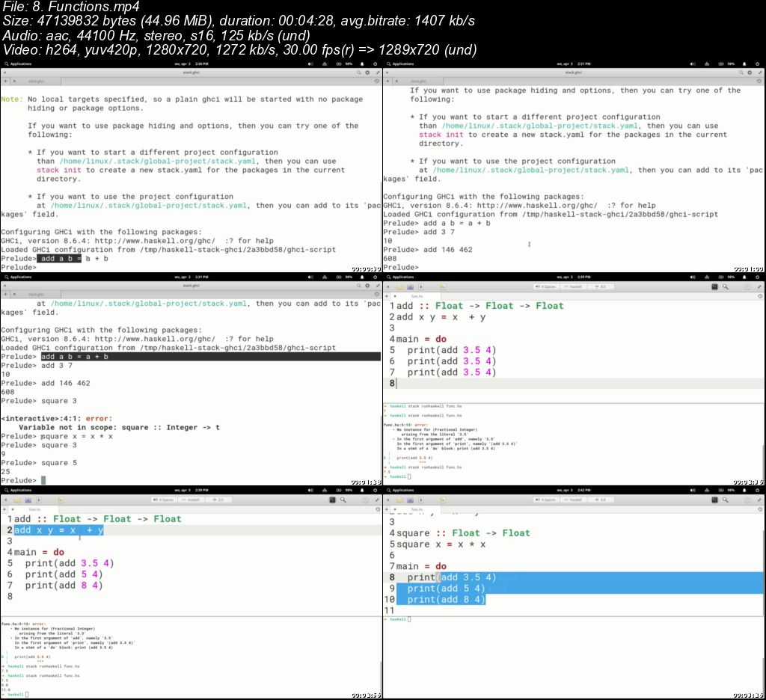Open '4 Spaces' indentation dropdown in middle-right frame
This screenshot has width=766, height=700.
pyautogui.click(x=545, y=286)
